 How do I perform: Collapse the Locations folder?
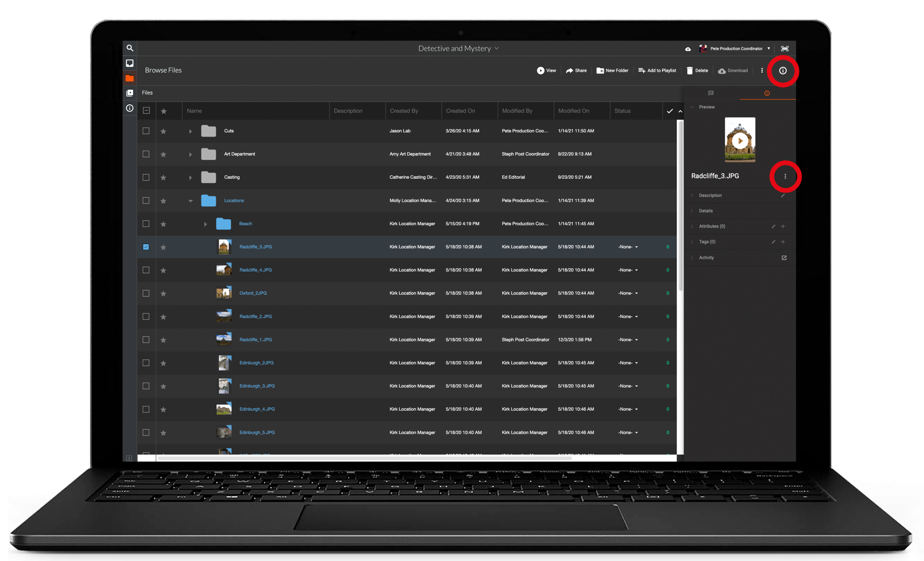190,200
